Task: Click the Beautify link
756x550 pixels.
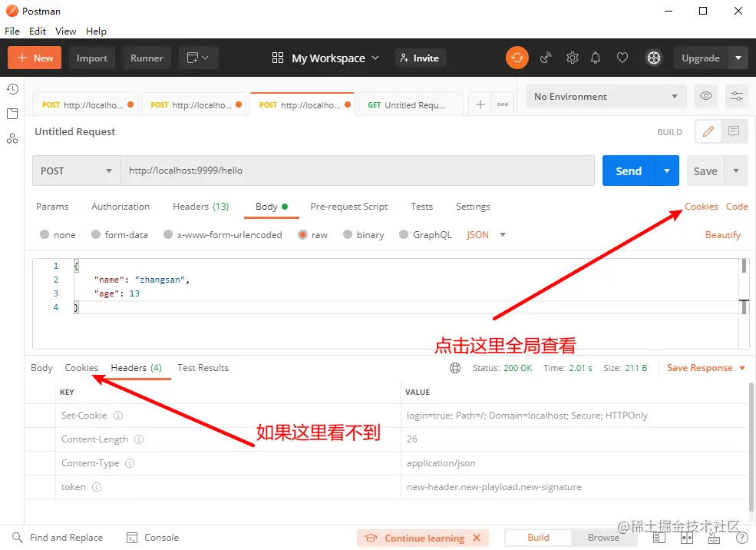Action: click(723, 235)
